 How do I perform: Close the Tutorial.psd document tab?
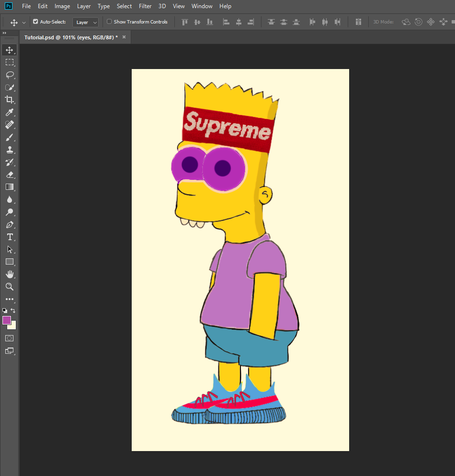tap(124, 37)
